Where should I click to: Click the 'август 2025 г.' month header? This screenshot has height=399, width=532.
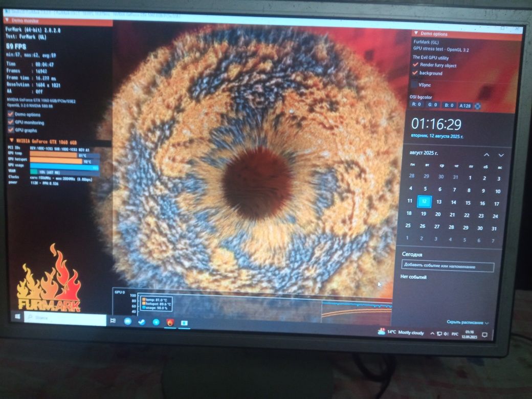click(x=424, y=152)
